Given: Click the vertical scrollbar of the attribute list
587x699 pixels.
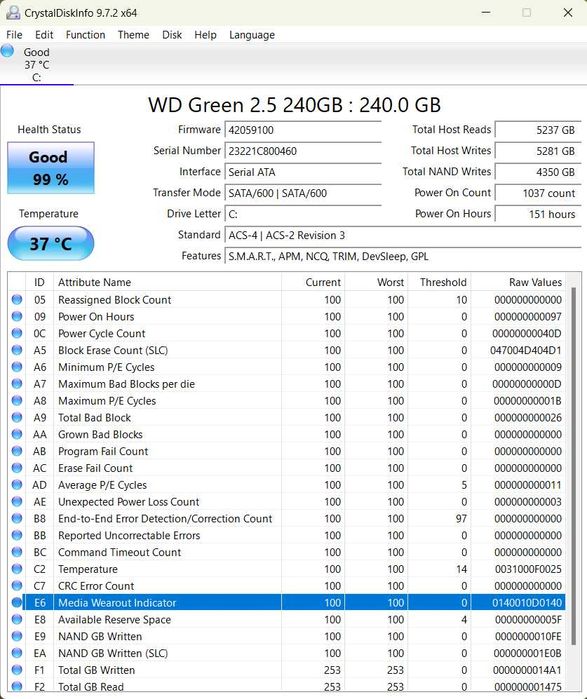Looking at the screenshot, I should [573, 466].
